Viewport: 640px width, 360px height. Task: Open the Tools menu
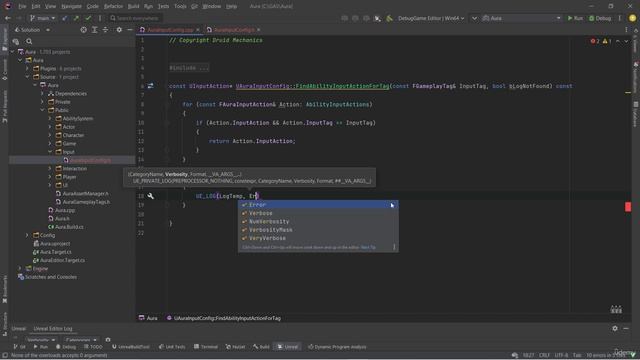coord(180,6)
